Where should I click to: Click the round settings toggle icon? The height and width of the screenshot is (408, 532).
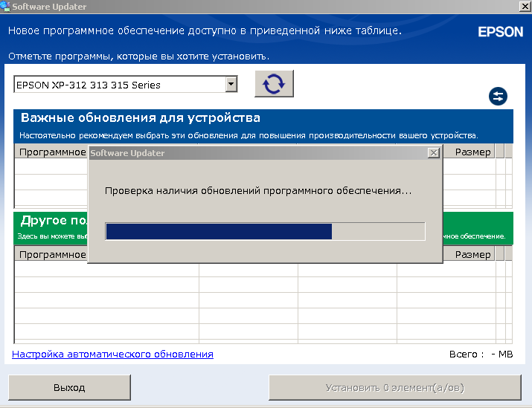pos(498,96)
